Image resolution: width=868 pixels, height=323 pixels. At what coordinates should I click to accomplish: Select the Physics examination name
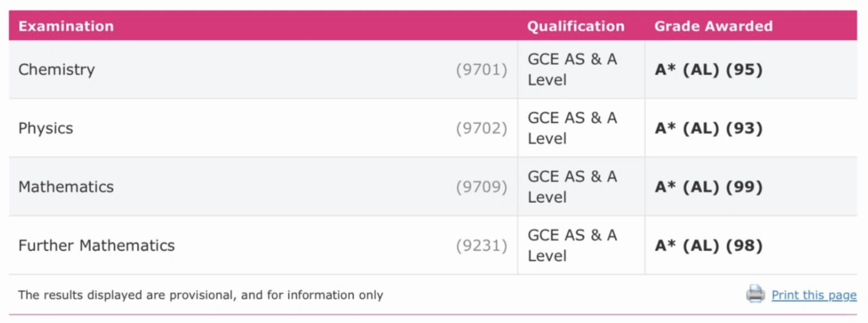point(46,128)
